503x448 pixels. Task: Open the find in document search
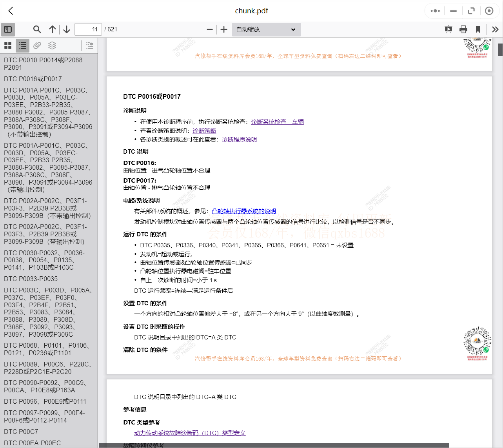[x=37, y=29]
